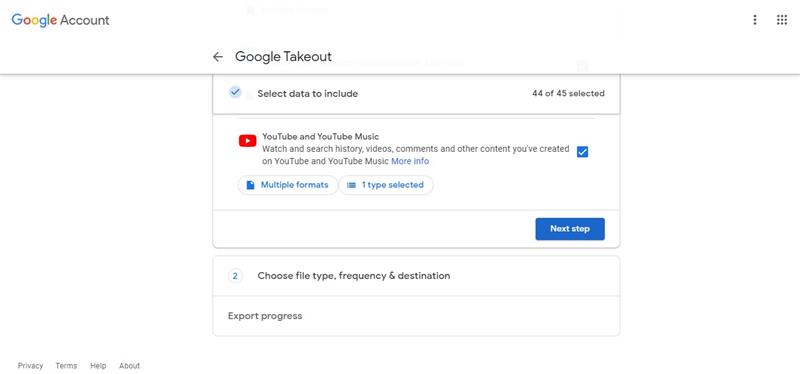Click the back arrow beside Google Takeout
The image size is (800, 374).
[218, 57]
